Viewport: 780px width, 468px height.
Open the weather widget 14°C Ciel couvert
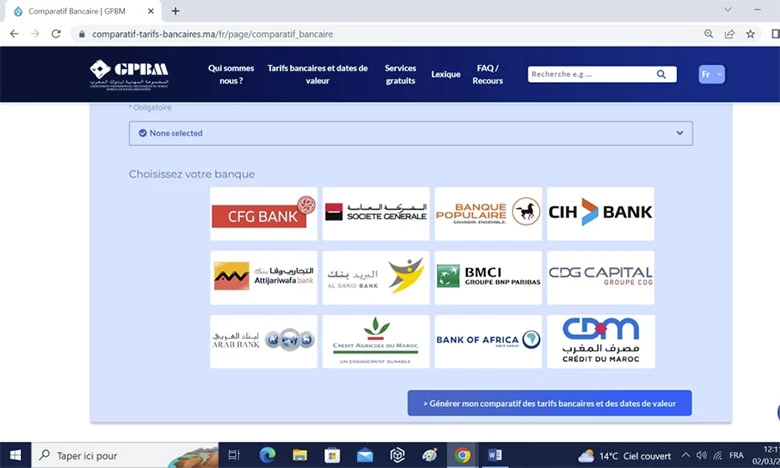pos(625,456)
